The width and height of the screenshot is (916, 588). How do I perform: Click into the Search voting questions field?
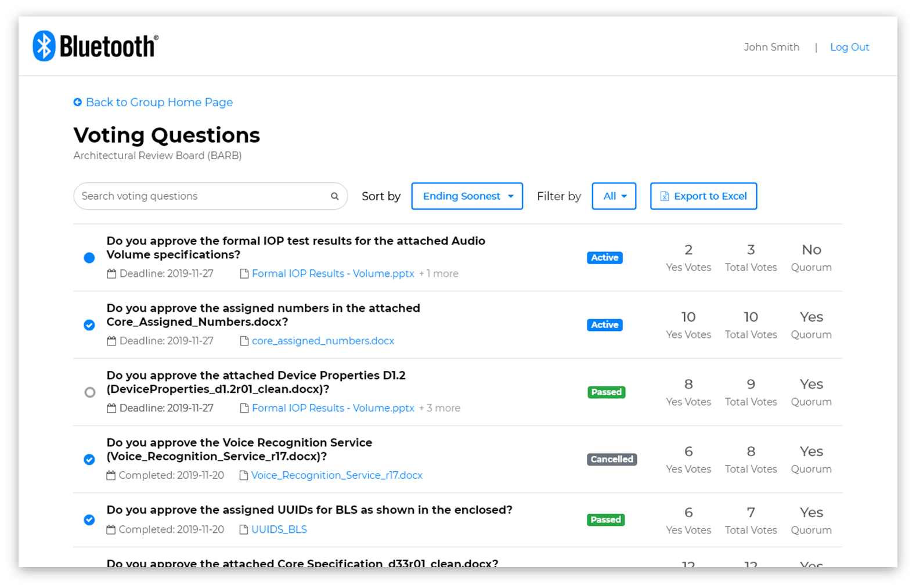[x=211, y=196]
